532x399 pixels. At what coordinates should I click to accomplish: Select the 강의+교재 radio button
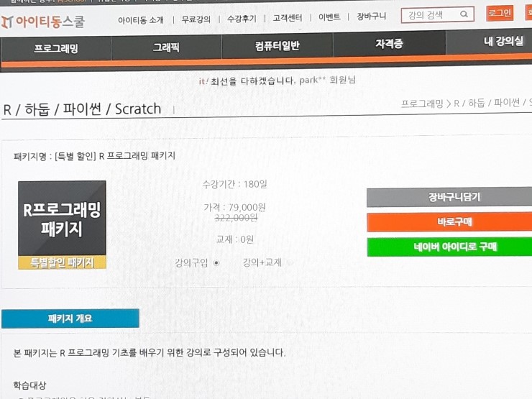[290, 262]
